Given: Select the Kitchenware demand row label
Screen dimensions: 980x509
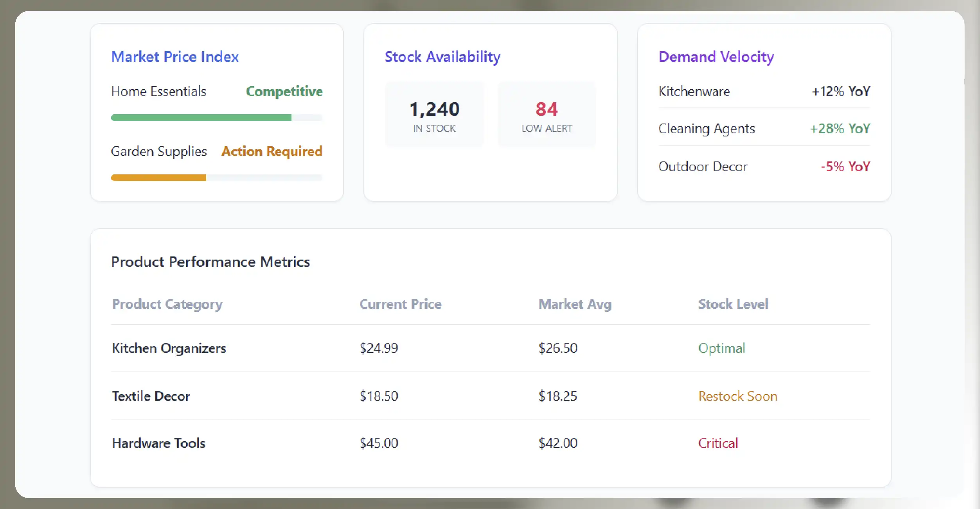Looking at the screenshot, I should pos(694,91).
